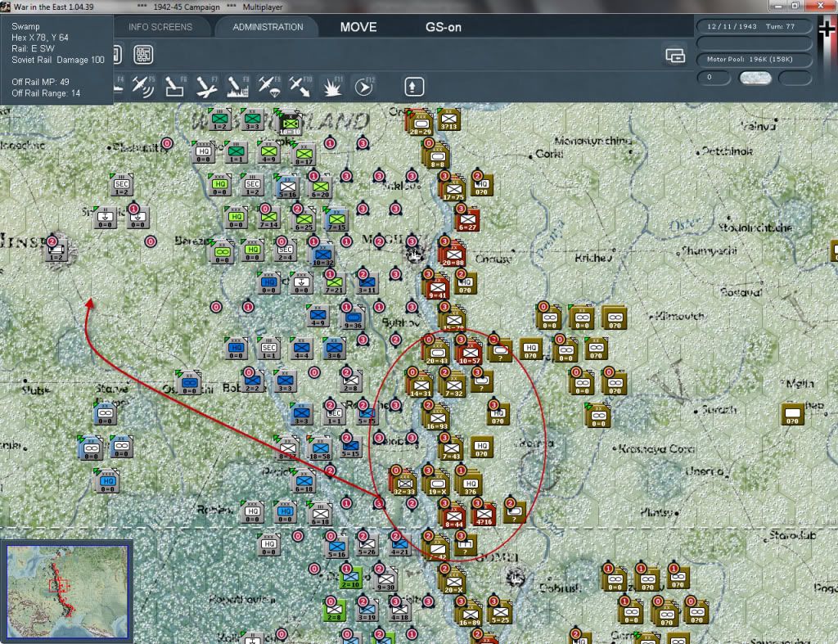Image resolution: width=838 pixels, height=644 pixels.
Task: Open the INFO SCREENS tab
Action: point(160,27)
